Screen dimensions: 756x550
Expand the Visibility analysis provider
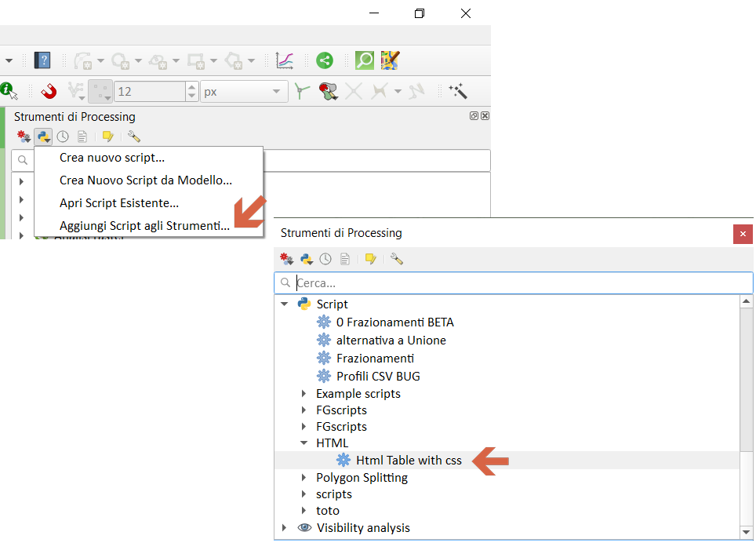point(285,528)
